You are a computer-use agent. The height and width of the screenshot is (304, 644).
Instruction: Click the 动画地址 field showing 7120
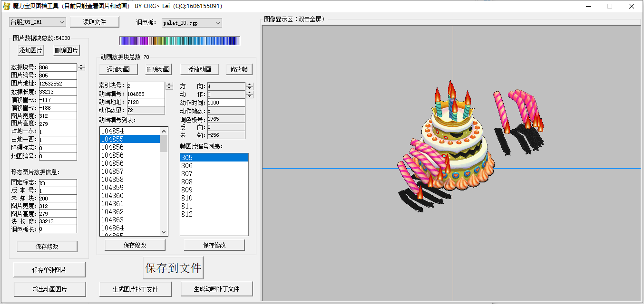click(146, 102)
